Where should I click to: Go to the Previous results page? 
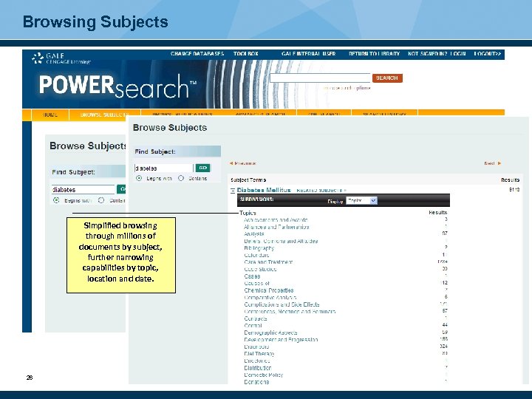click(x=242, y=163)
